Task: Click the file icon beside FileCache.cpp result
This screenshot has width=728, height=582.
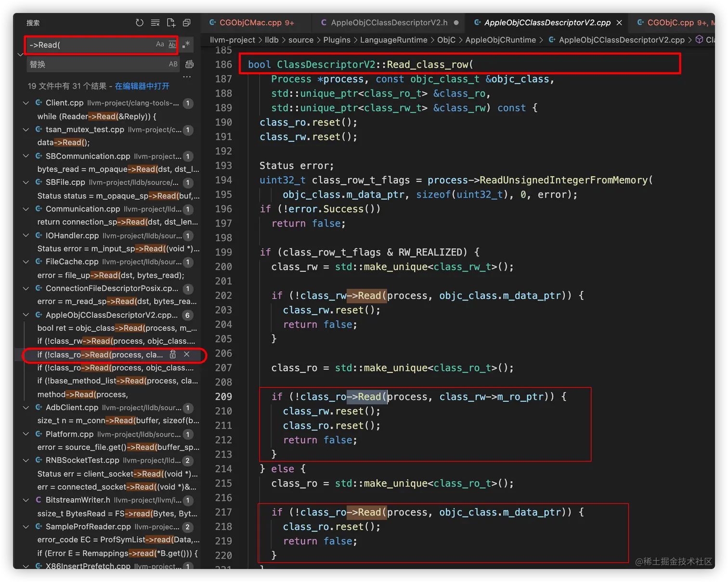Action: (x=39, y=261)
